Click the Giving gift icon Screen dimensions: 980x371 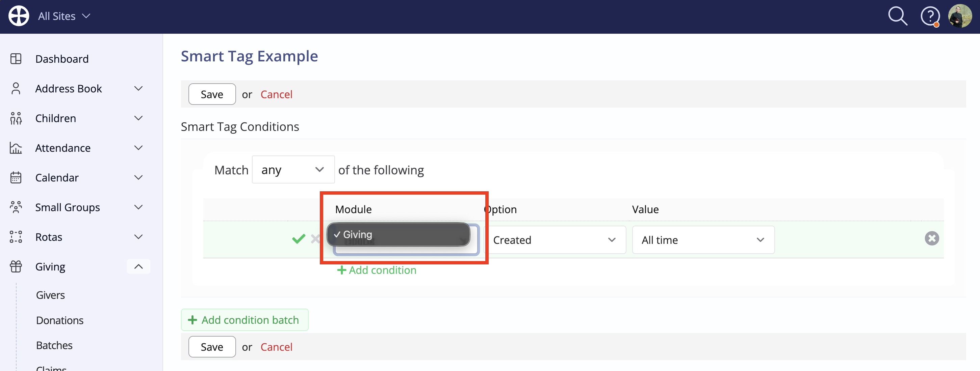[x=16, y=266]
